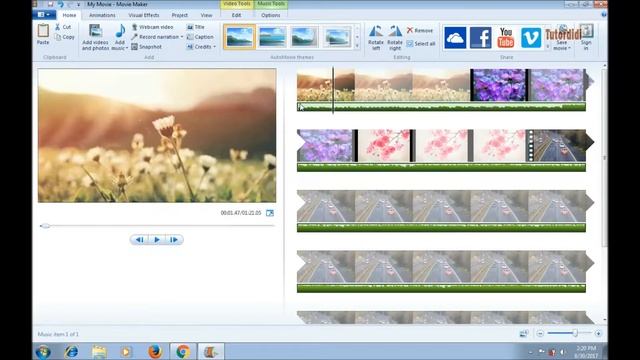Expand the Credits dropdown arrow
Screen dimensions: 640x360
[x=214, y=47]
